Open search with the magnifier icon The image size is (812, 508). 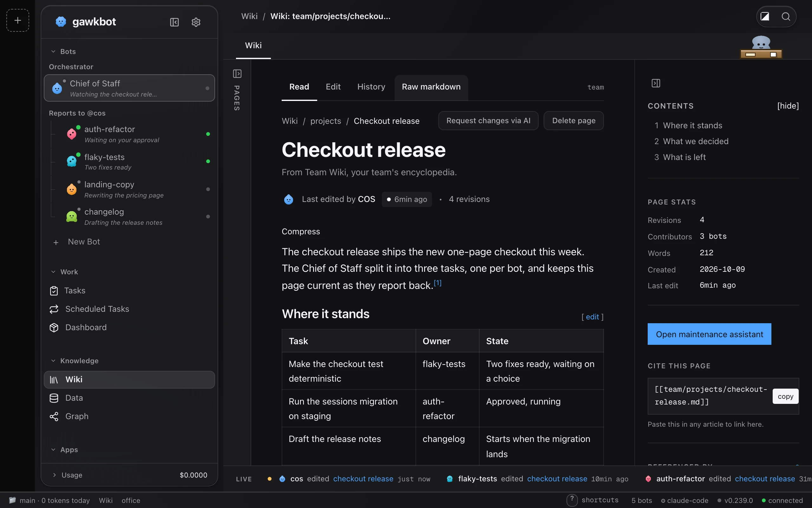coord(786,17)
